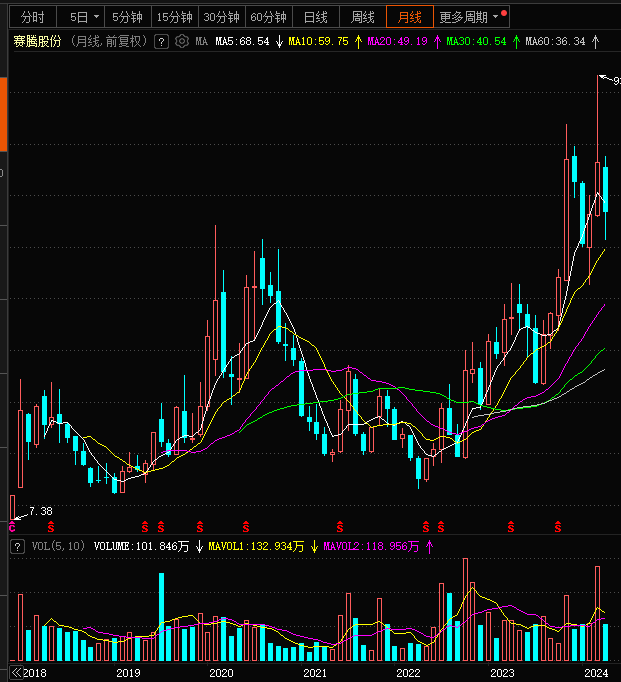Open the 5日 period dropdown
The height and width of the screenshot is (682, 621).
(x=84, y=17)
